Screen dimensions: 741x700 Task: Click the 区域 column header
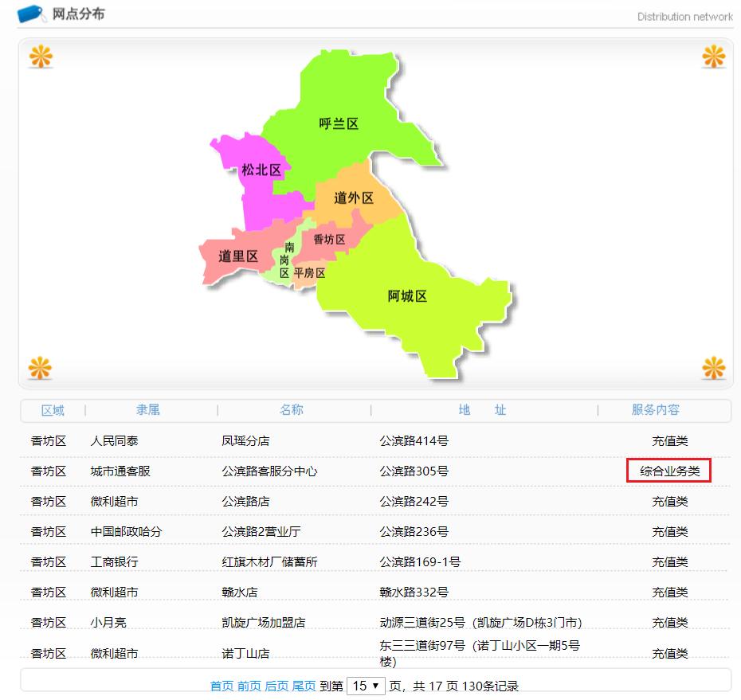(53, 409)
